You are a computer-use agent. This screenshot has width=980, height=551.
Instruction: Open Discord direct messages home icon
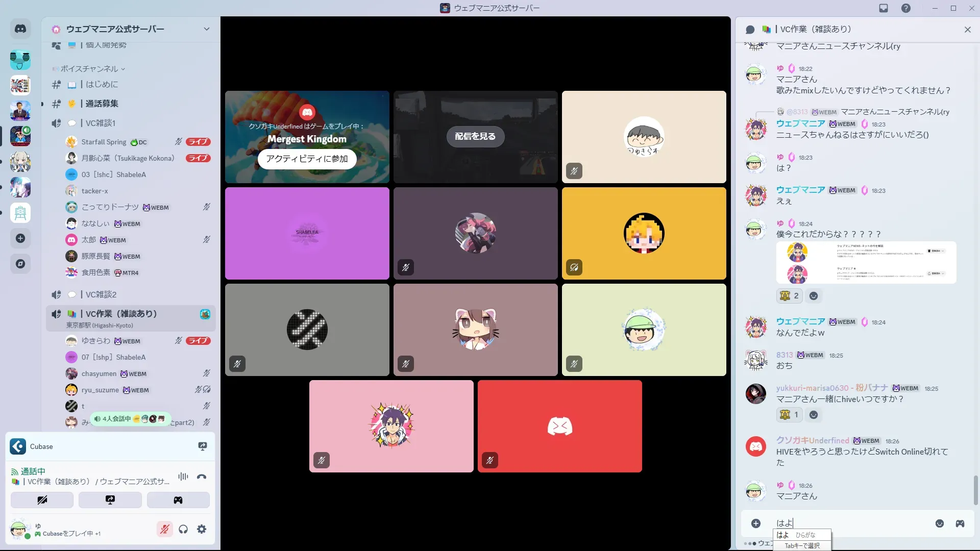click(20, 29)
